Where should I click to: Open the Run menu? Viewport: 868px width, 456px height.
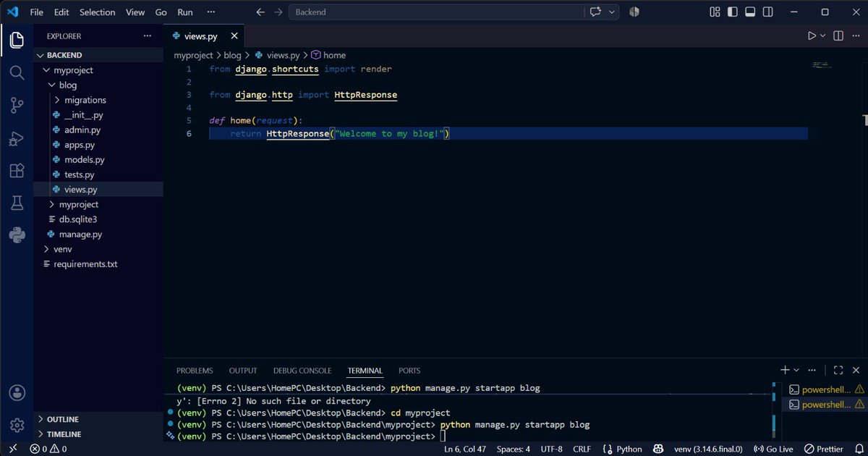pyautogui.click(x=185, y=12)
